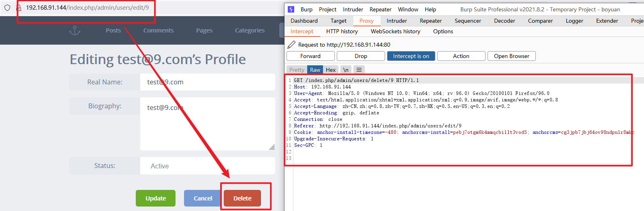Image resolution: width=644 pixels, height=211 pixels.
Task: Open Comments in Anchor CMS navigation
Action: (x=158, y=30)
